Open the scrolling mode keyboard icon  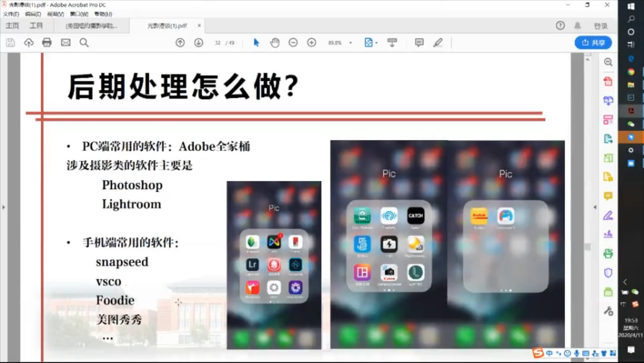coord(392,42)
